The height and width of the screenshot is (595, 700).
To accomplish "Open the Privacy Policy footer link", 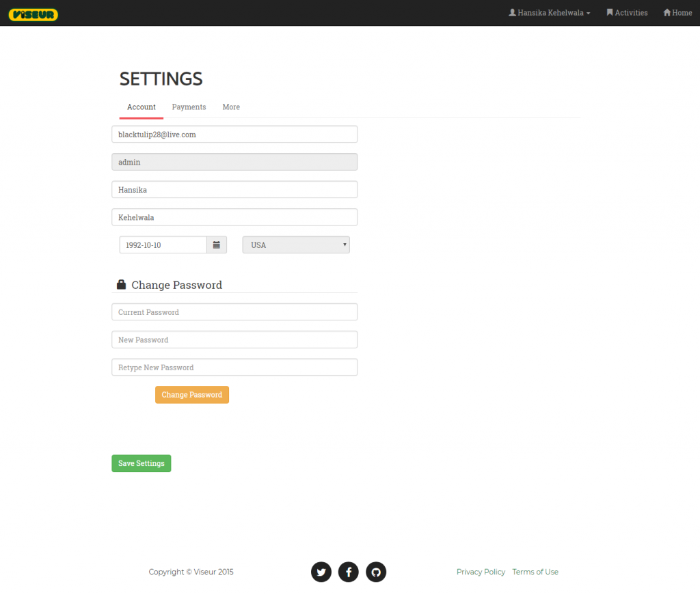I will coord(481,572).
